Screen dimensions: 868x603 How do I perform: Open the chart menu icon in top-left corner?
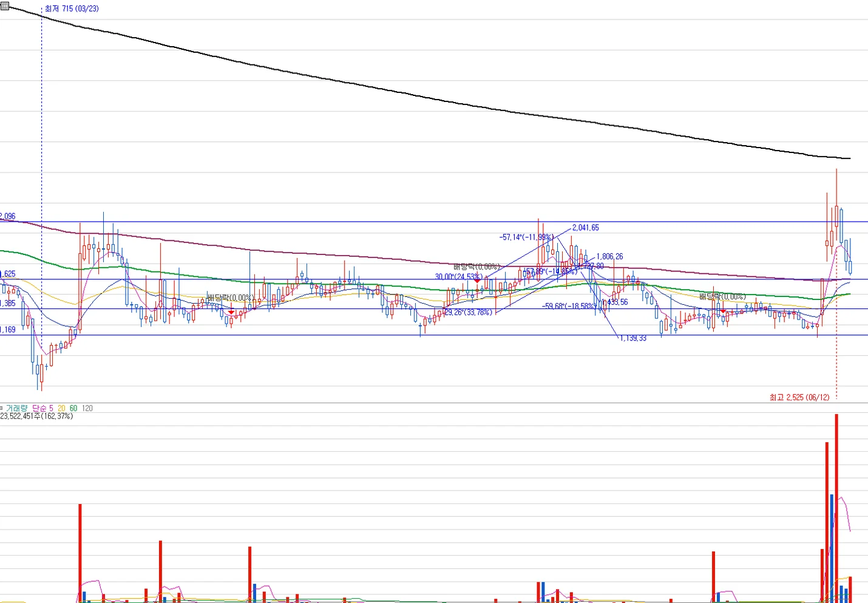point(5,6)
